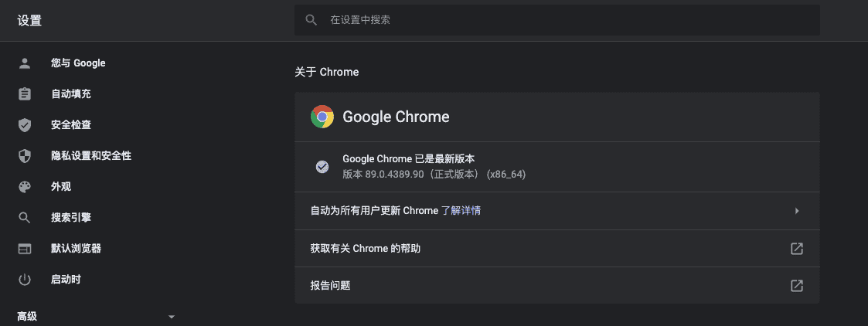
Task: Expand the 自动为所有用户更新 Chrome arrow
Action: pyautogui.click(x=797, y=211)
